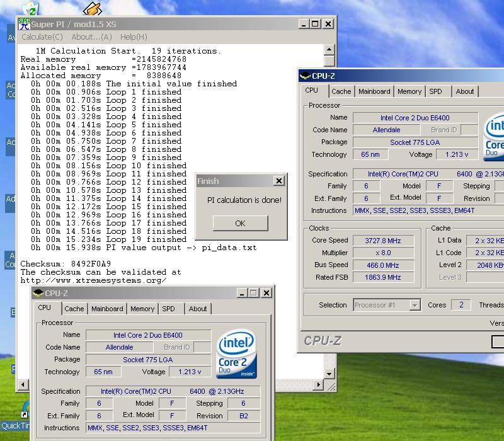Click the Stepping value 6 in lower CPU-Z

(x=244, y=403)
